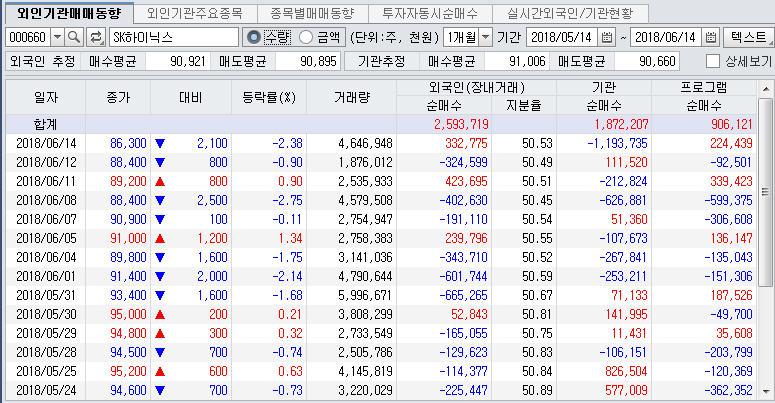Open the 실시간외국인/기관현황 tab

(x=570, y=13)
